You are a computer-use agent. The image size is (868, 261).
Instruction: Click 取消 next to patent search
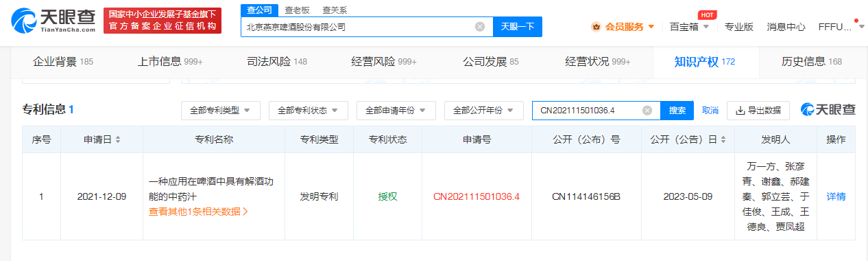click(710, 110)
